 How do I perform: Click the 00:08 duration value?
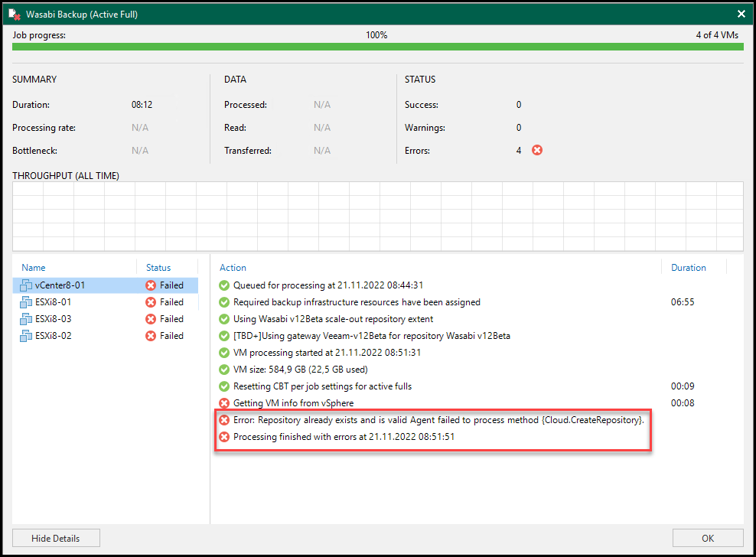(x=683, y=403)
